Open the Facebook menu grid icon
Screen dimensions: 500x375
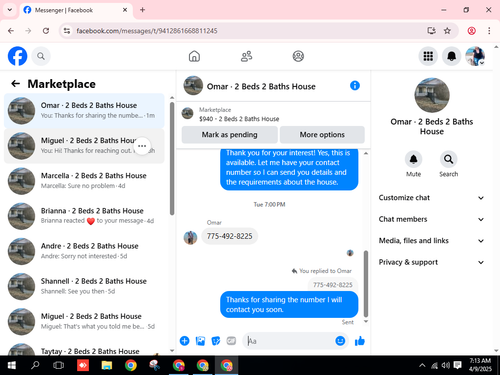pos(428,56)
